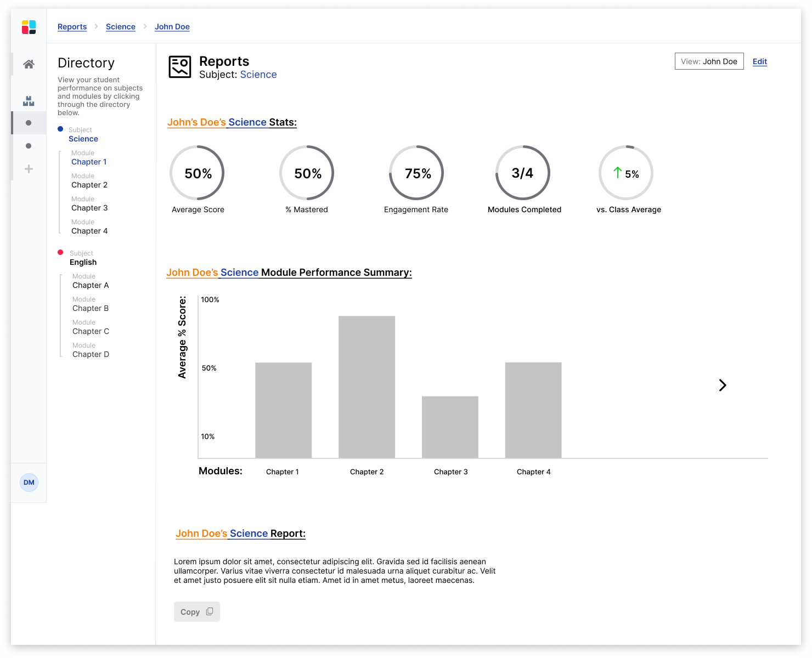Screen dimensions: 812x658
Task: Open the Chapter C module under English
Action: pyautogui.click(x=91, y=331)
